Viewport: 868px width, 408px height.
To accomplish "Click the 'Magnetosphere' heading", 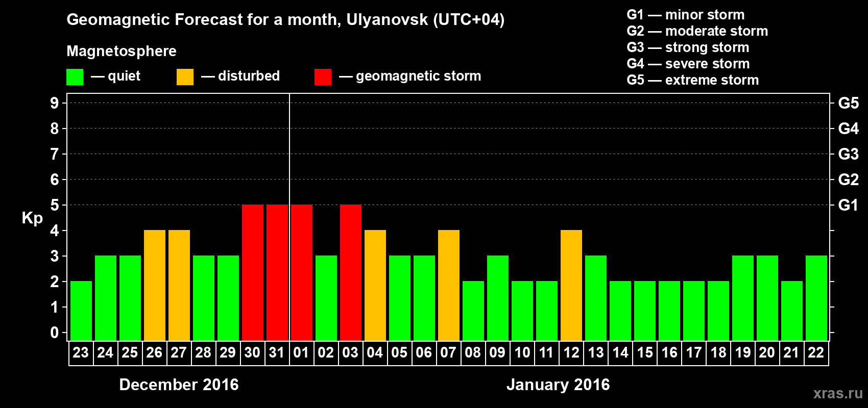I will click(x=122, y=51).
